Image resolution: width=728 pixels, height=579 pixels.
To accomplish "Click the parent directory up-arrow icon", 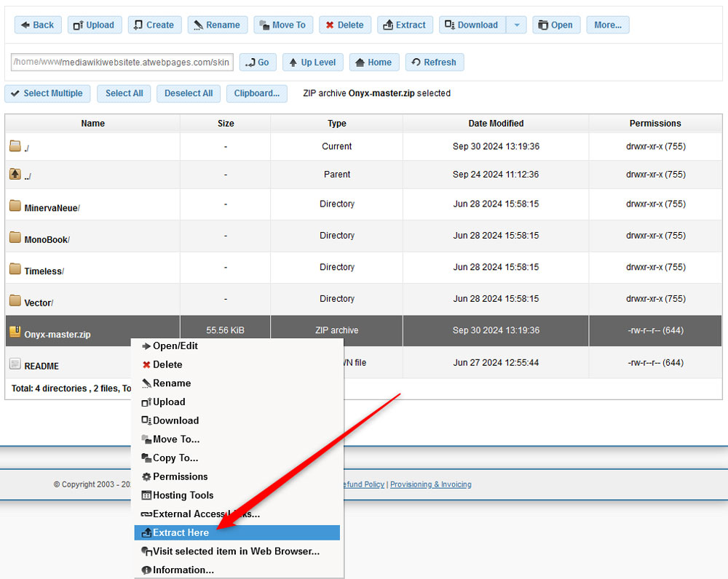I will click(15, 174).
